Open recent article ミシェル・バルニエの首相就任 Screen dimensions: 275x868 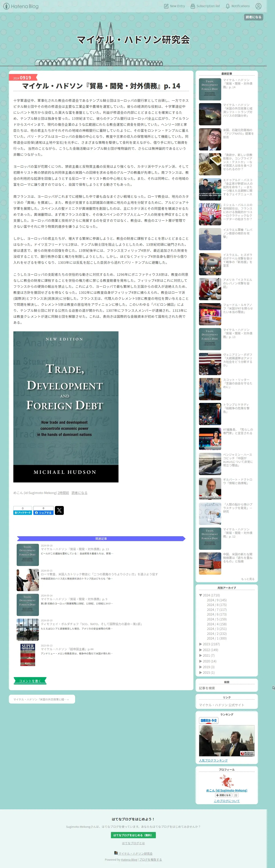(x=238, y=212)
